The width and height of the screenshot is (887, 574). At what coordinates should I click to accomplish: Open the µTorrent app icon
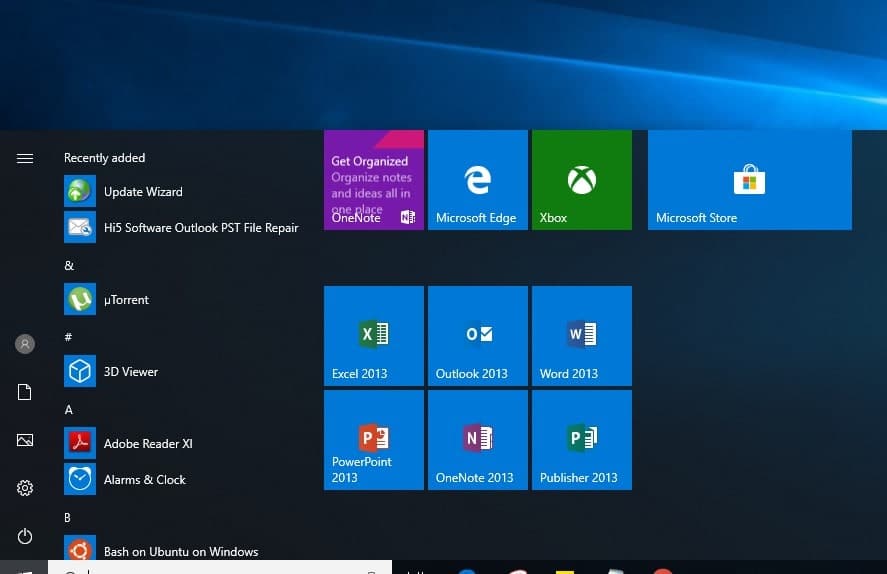(80, 299)
